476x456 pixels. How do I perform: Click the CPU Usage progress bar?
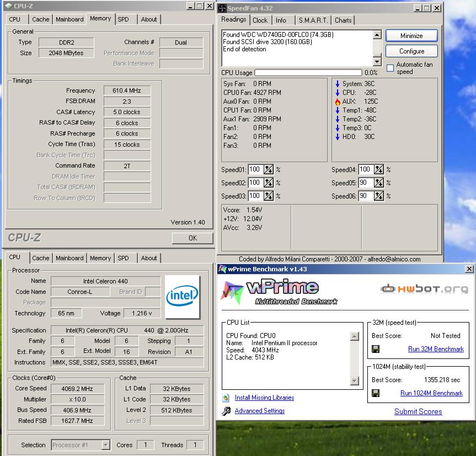(x=308, y=73)
